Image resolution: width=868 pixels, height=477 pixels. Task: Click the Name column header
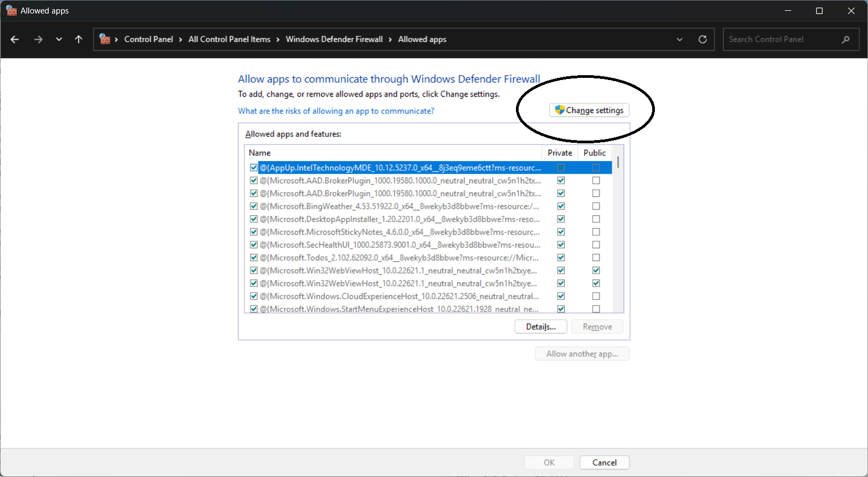393,153
